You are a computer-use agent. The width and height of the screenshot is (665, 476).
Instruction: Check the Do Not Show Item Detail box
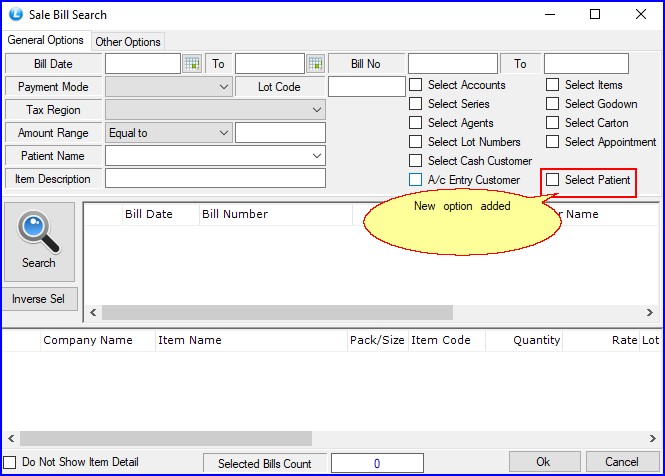(10, 463)
